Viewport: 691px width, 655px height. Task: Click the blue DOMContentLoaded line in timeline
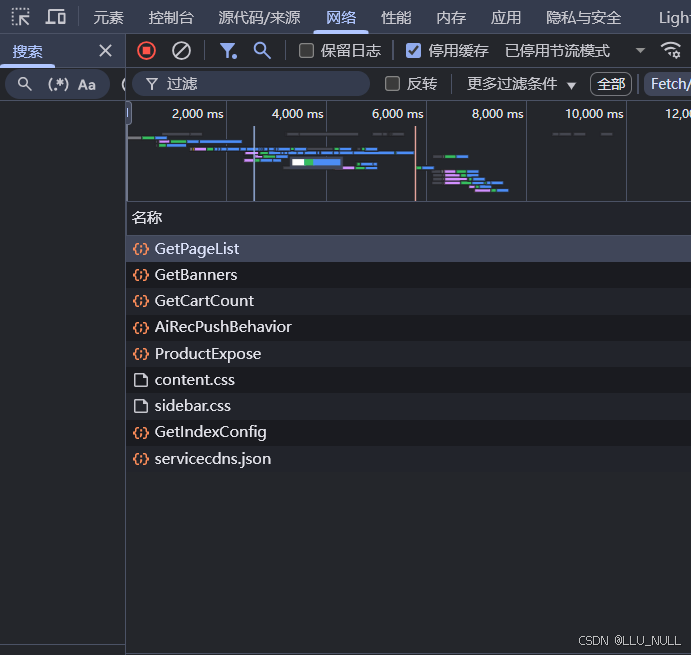coord(254,164)
